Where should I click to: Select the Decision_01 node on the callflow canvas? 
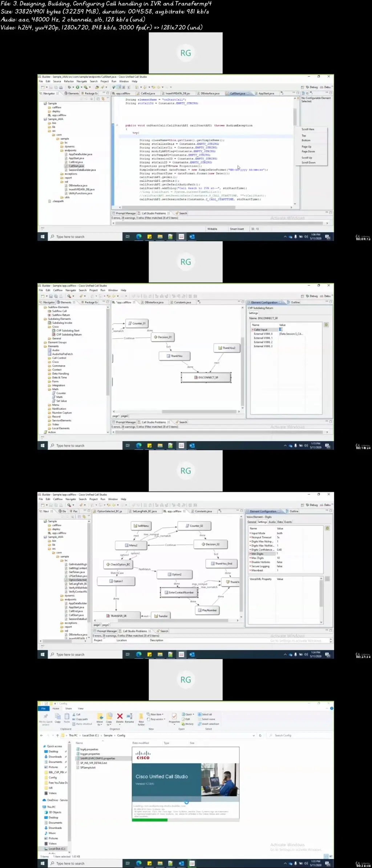click(163, 337)
